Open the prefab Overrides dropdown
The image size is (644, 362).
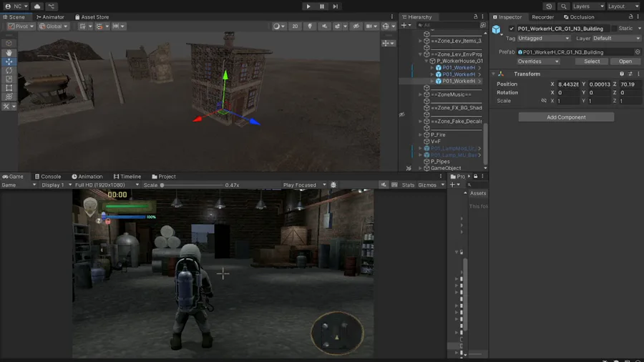click(538, 61)
